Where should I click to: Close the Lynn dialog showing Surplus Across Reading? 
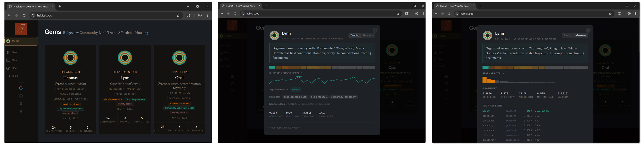click(x=375, y=30)
